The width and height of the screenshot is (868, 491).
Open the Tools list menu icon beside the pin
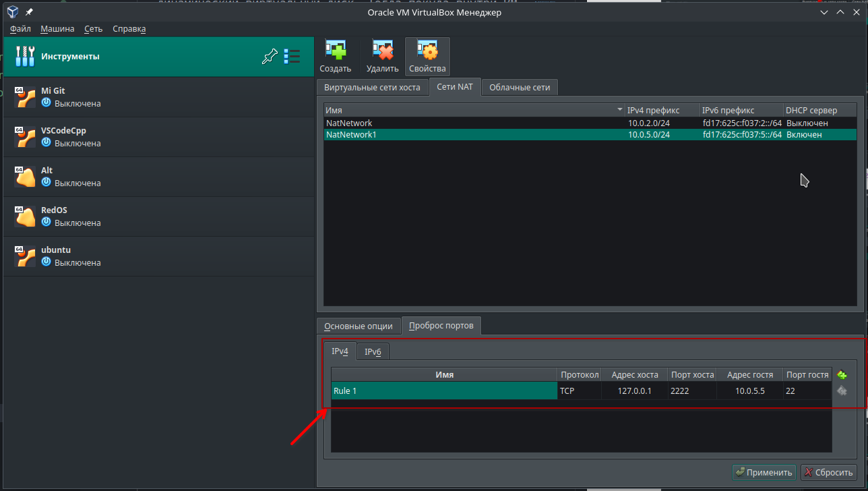pyautogui.click(x=292, y=56)
